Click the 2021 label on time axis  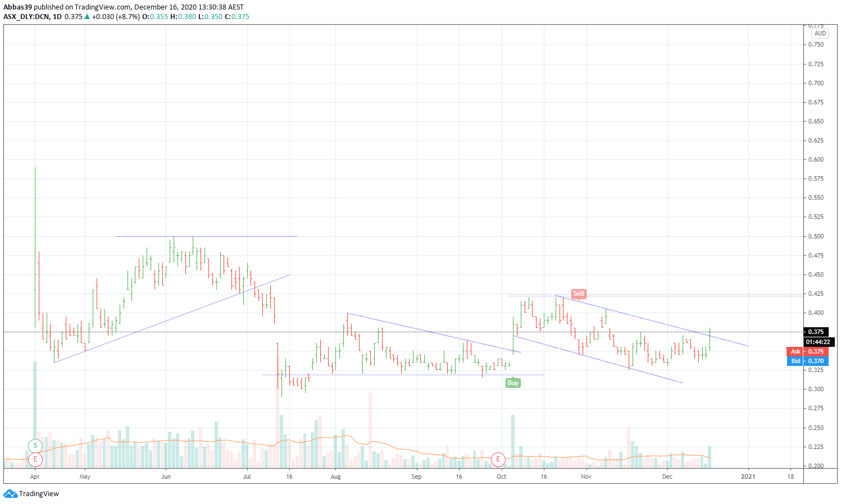coord(748,476)
